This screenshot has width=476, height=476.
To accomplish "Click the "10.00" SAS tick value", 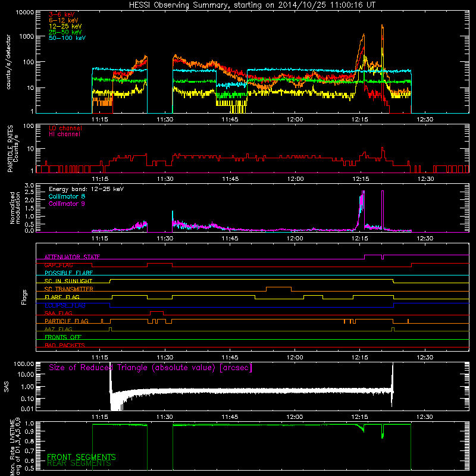I will [26, 375].
